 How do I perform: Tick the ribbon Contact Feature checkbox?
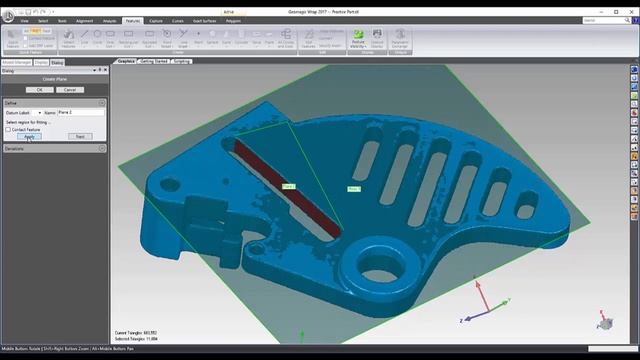25,38
